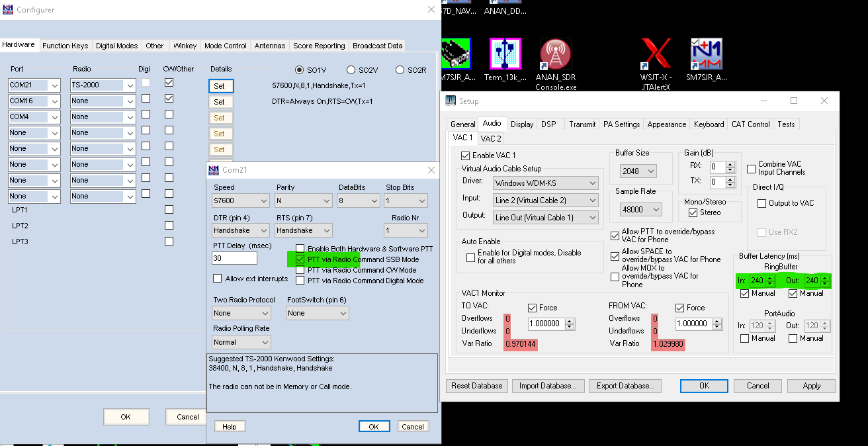868x446 pixels.
Task: Toggle Force checkbox under TO VAC
Action: pyautogui.click(x=533, y=308)
